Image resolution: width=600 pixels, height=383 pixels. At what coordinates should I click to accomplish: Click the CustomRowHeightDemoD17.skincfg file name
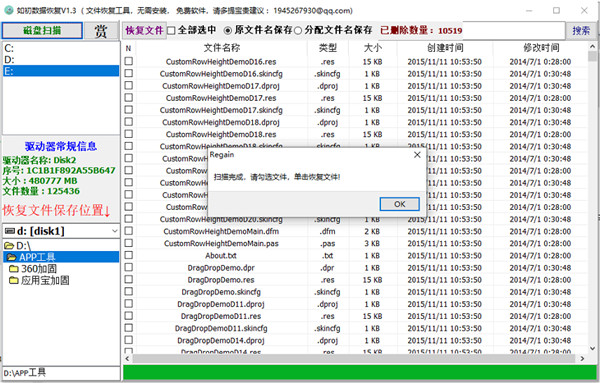(221, 110)
